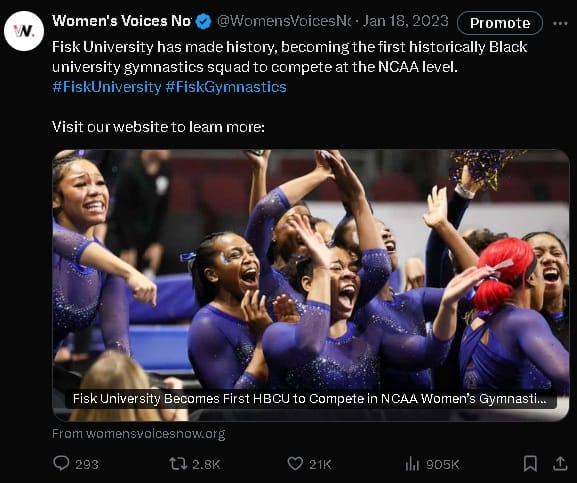577x483 pixels.
Task: Open the #FiskUniversity hashtag
Action: pos(107,87)
